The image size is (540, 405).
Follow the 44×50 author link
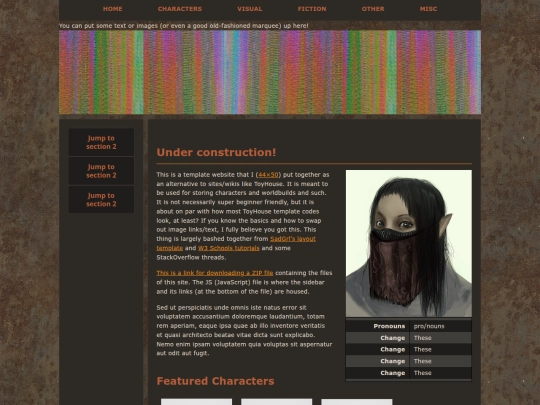coord(268,175)
